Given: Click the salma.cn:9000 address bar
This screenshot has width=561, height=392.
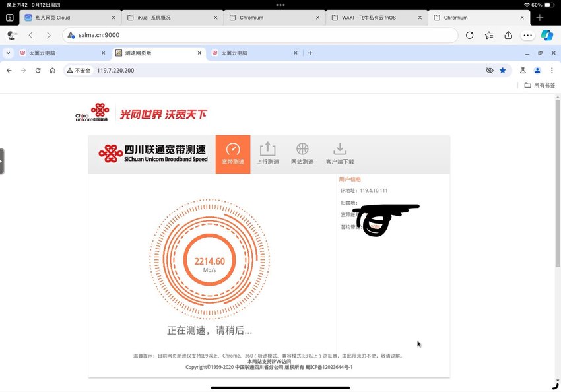Looking at the screenshot, I should 260,35.
